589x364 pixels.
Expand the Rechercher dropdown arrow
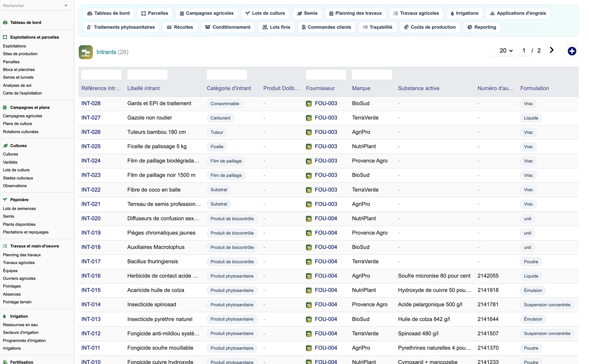66,6
